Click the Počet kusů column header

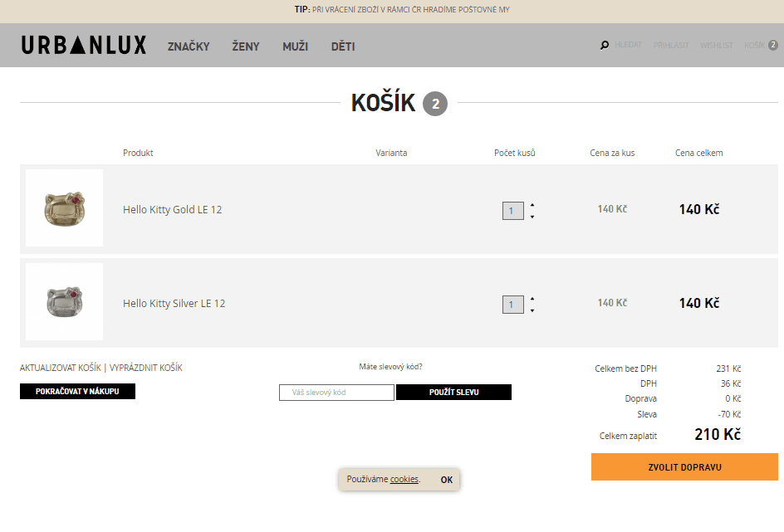pyautogui.click(x=515, y=153)
